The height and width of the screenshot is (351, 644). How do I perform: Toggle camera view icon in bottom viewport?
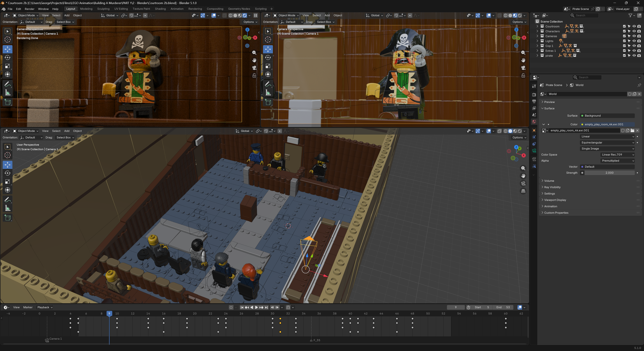[x=523, y=183]
